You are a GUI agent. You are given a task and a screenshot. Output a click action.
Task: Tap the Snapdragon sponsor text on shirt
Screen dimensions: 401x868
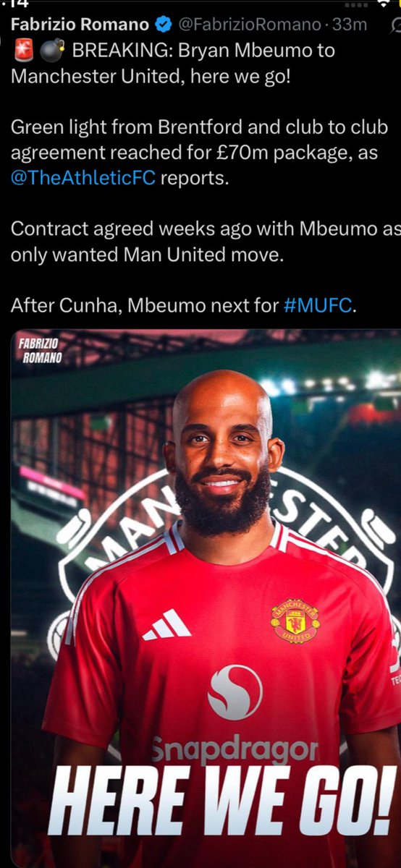(x=235, y=749)
